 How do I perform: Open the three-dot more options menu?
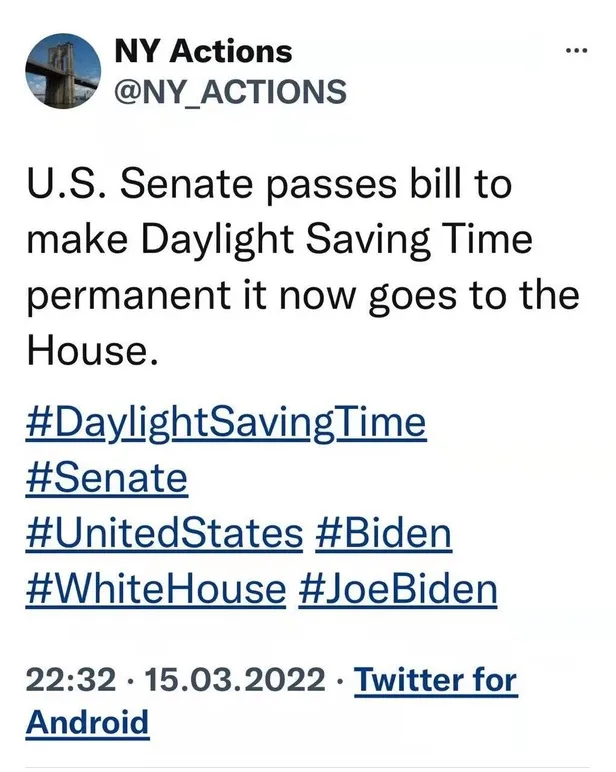pyautogui.click(x=576, y=50)
